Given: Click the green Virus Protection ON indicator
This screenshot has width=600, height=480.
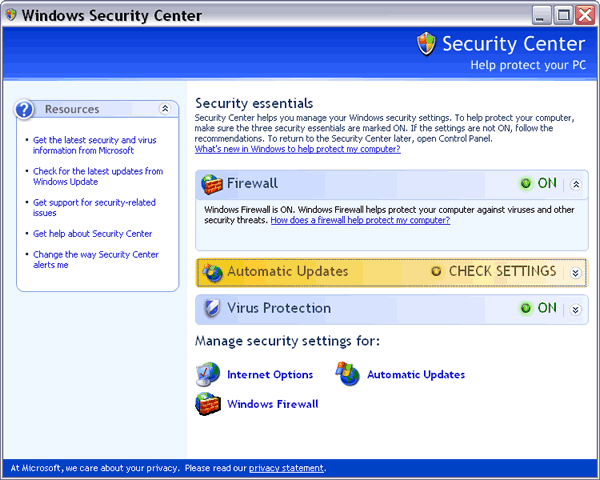Looking at the screenshot, I should (526, 308).
